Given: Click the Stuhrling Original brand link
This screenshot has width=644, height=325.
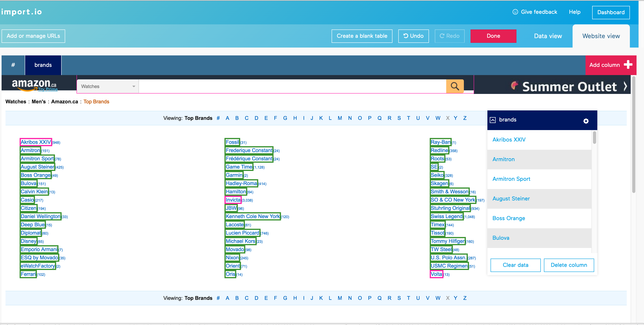Looking at the screenshot, I should [450, 208].
